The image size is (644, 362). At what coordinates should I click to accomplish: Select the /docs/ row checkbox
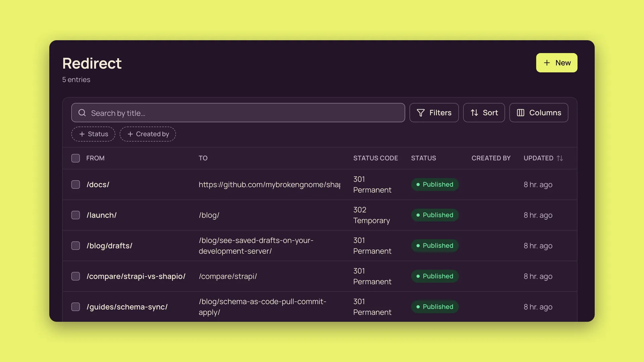click(75, 185)
